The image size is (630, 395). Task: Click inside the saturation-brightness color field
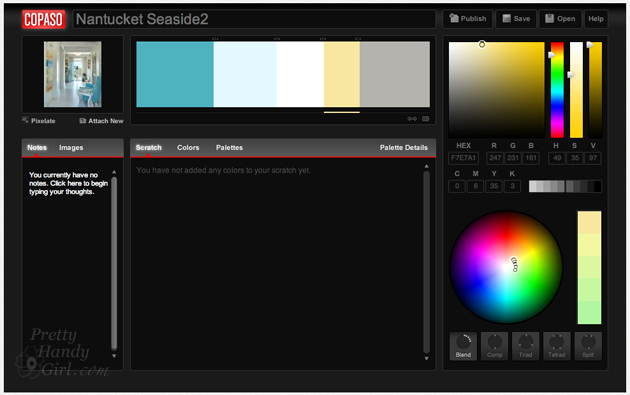click(x=497, y=90)
